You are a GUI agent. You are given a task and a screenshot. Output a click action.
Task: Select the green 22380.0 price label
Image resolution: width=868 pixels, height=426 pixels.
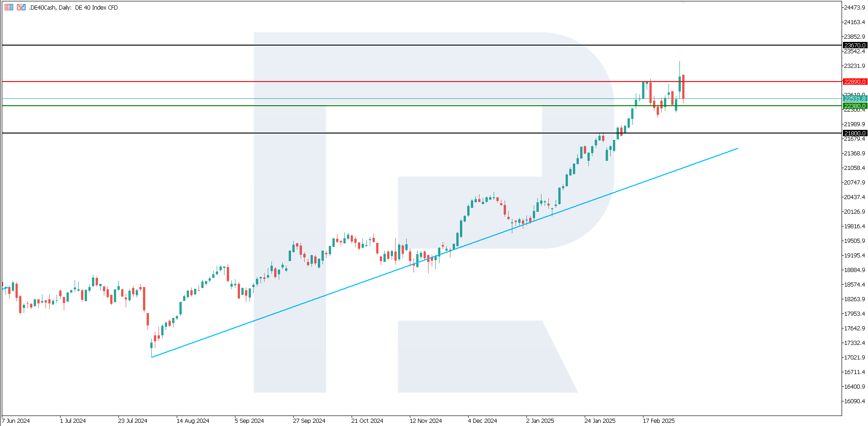pos(855,106)
